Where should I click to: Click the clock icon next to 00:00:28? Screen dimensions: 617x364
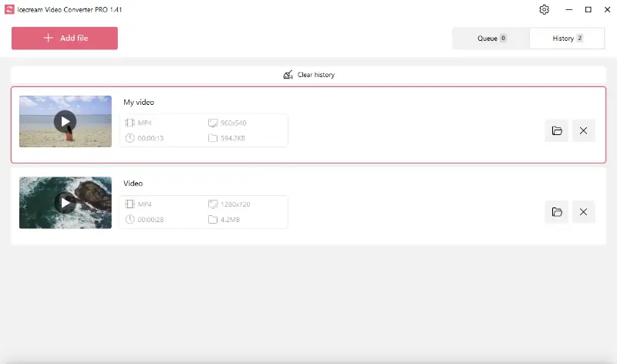130,220
